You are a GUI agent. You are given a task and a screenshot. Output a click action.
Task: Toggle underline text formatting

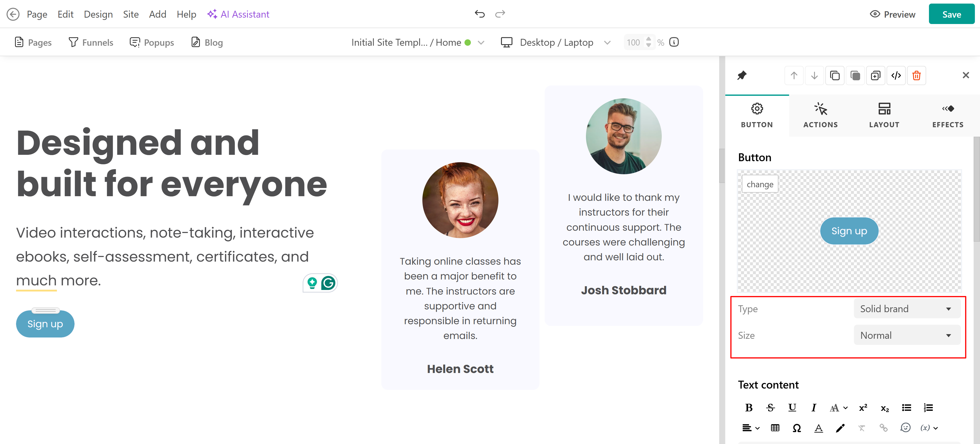[x=792, y=408]
